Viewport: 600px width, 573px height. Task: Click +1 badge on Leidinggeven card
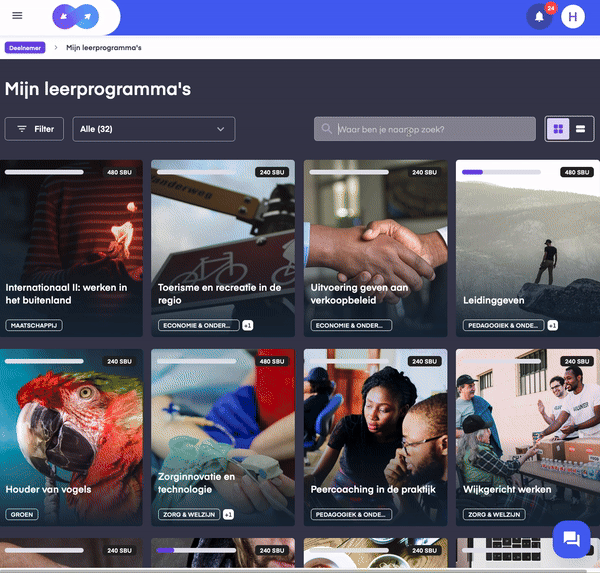point(552,325)
